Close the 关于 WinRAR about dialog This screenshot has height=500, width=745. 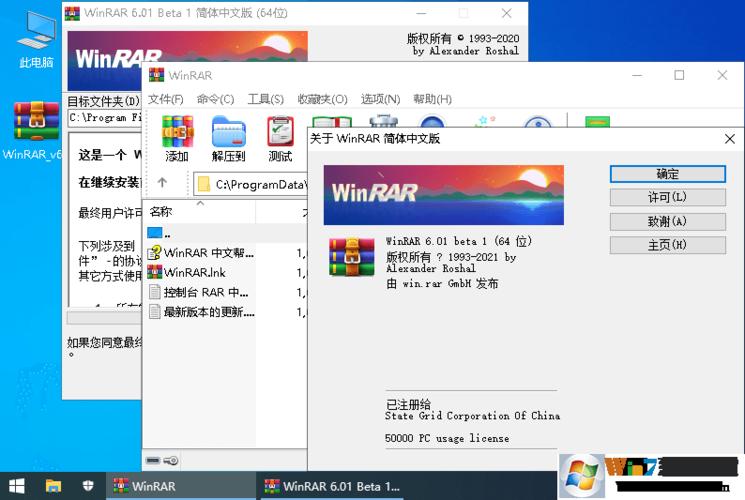[x=729, y=139]
